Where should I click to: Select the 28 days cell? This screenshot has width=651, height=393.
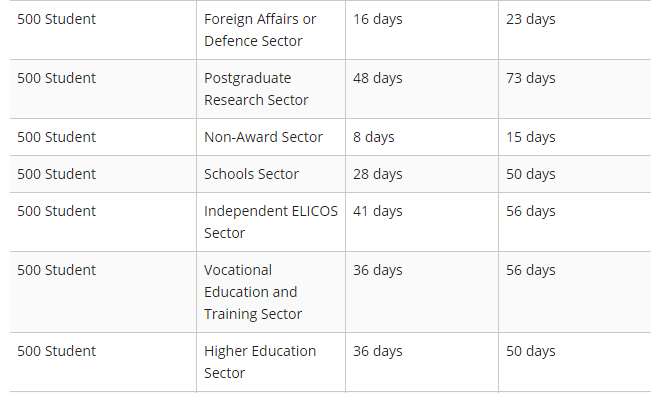point(422,174)
